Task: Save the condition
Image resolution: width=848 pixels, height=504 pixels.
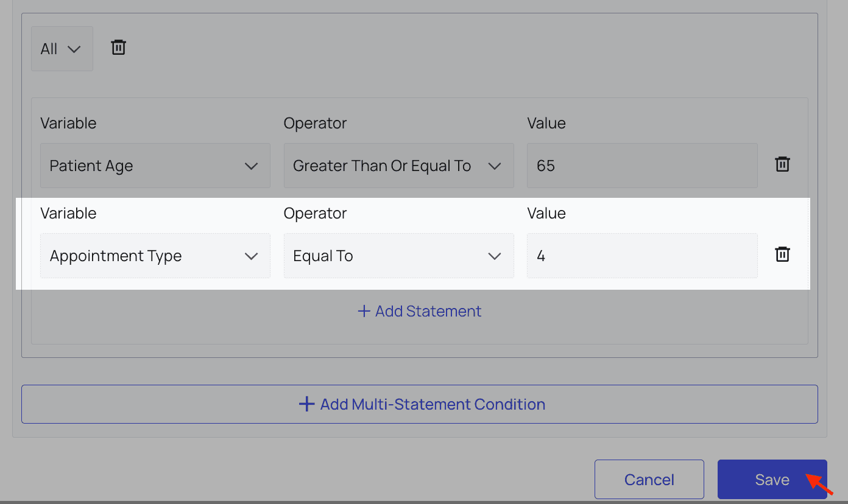Action: [x=772, y=480]
